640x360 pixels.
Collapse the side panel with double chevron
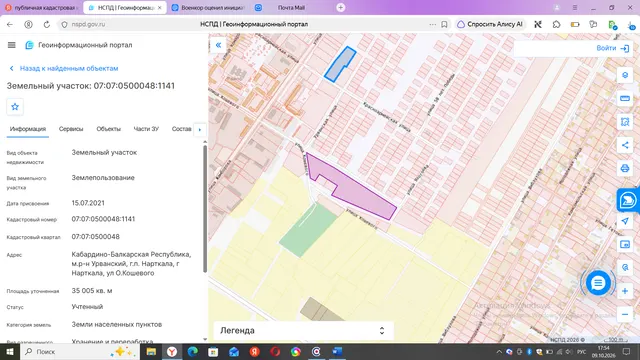218,45
